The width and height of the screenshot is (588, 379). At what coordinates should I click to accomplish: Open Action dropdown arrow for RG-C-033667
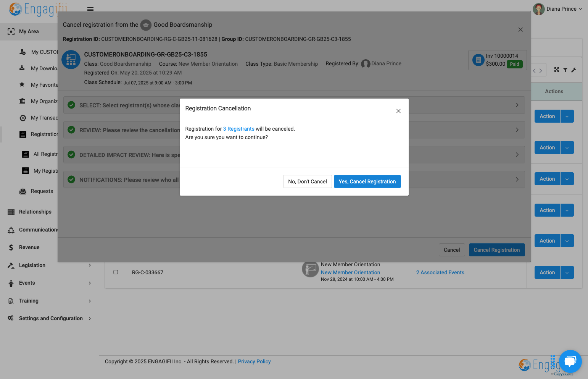[567, 272]
